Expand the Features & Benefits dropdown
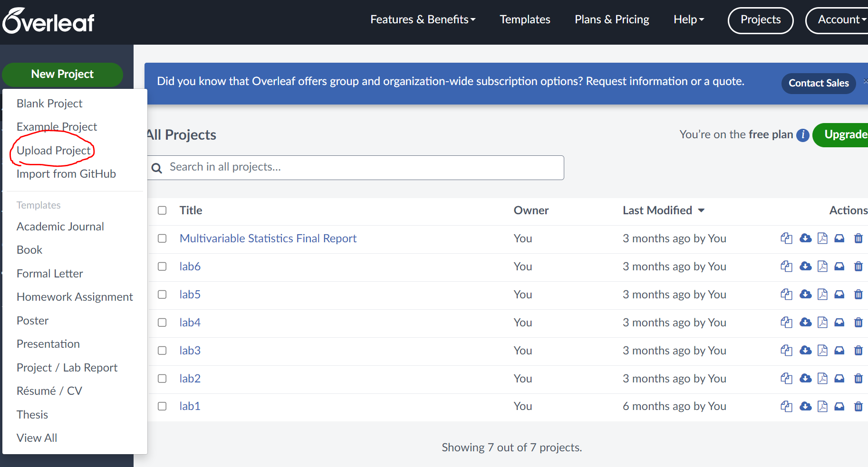868x467 pixels. (x=423, y=19)
